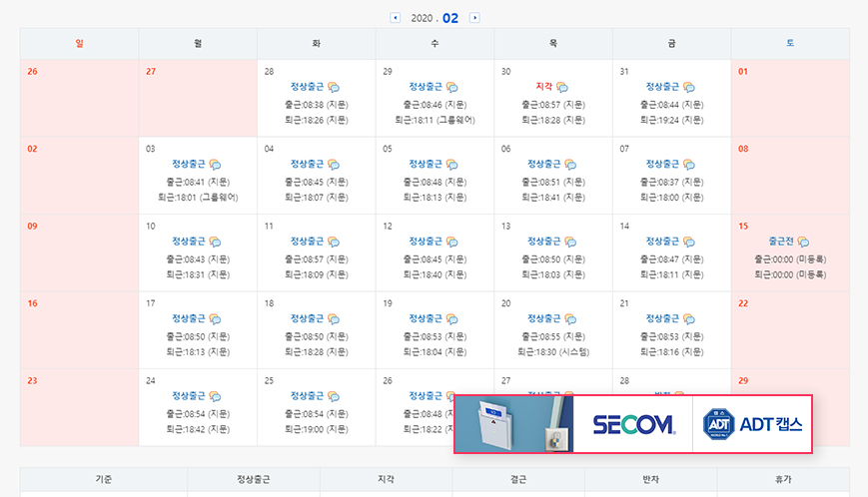This screenshot has width=868, height=497.
Task: Click comment bubble icon on February 24
Action: 215,396
